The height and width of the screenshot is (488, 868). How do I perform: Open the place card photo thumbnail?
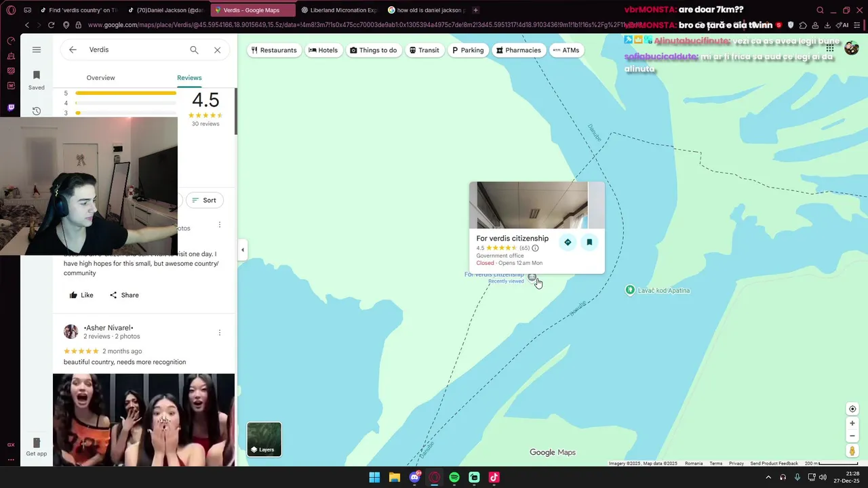(x=536, y=205)
